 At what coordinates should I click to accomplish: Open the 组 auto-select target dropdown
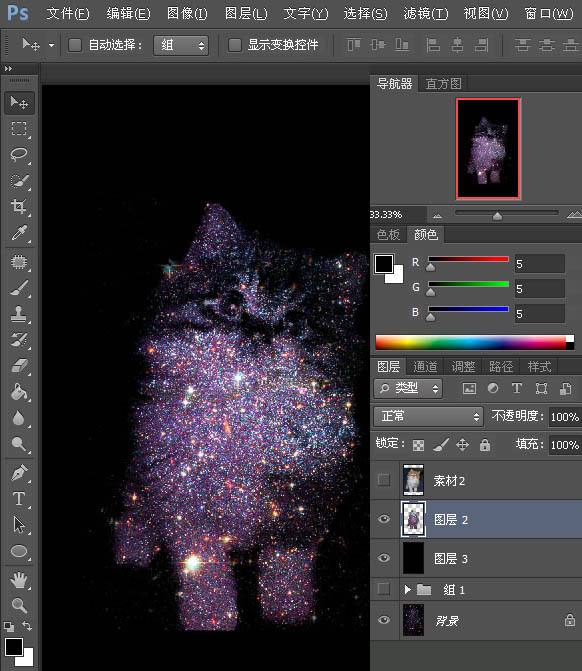pos(181,45)
